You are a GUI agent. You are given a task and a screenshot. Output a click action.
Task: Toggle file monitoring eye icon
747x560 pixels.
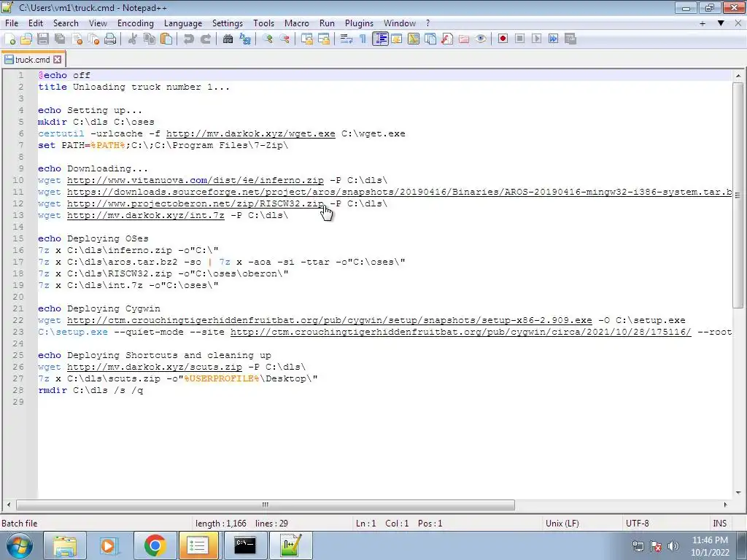[481, 39]
